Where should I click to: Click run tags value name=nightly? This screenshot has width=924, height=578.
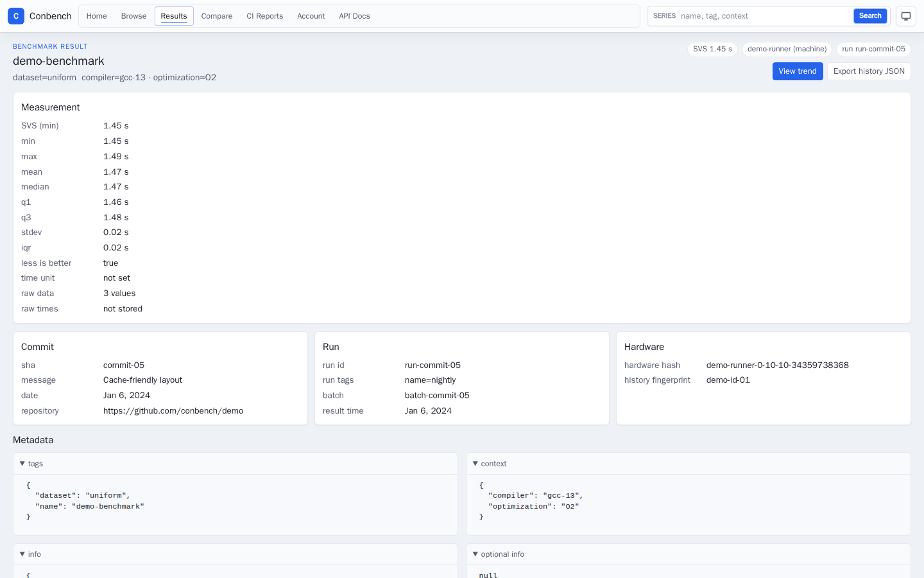(x=430, y=380)
